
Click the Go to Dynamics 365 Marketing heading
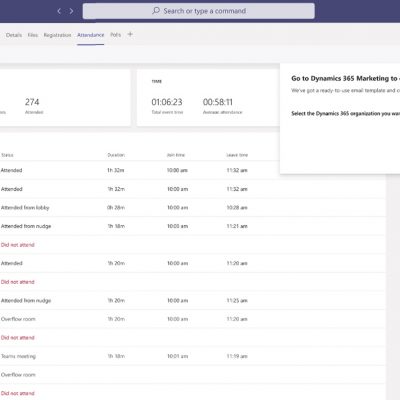click(345, 78)
